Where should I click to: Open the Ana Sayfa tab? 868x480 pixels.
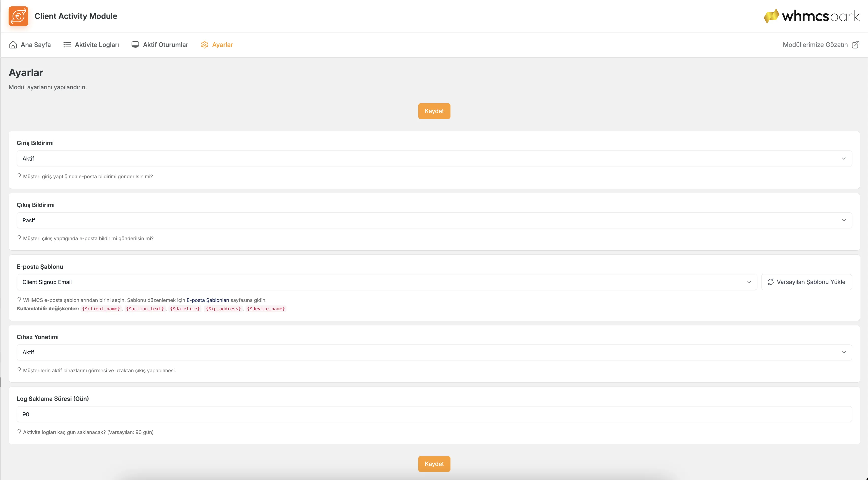(30, 45)
